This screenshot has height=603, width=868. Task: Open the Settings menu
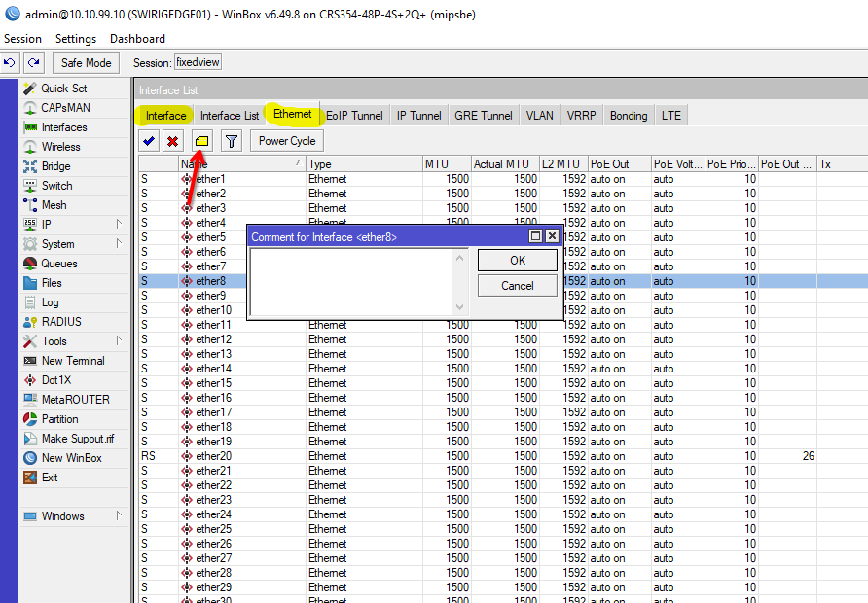(x=76, y=39)
